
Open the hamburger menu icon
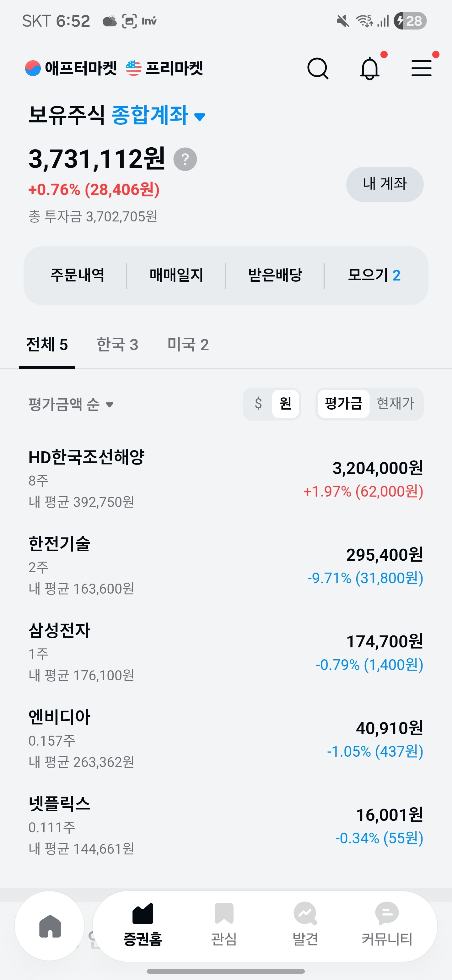421,68
